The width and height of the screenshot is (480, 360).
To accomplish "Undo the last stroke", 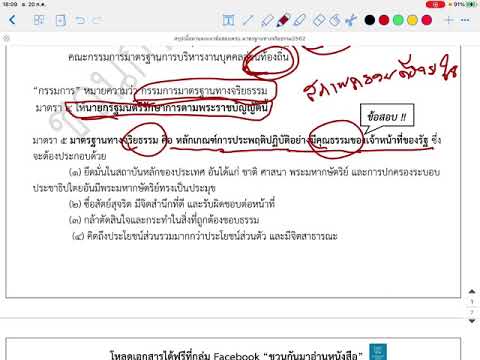I will pos(80,20).
